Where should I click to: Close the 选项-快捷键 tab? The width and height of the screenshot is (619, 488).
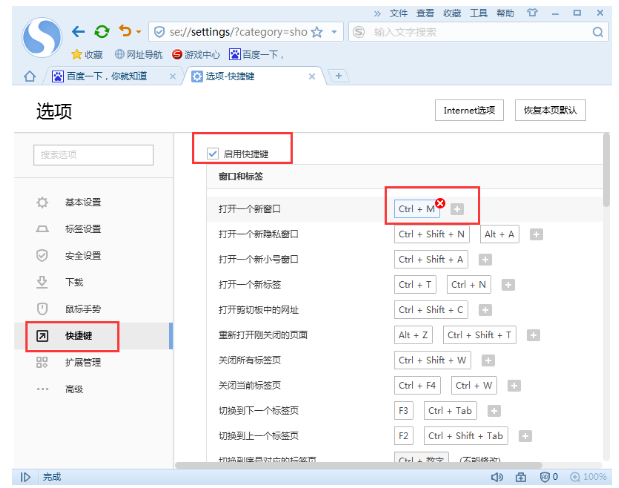tap(312, 77)
